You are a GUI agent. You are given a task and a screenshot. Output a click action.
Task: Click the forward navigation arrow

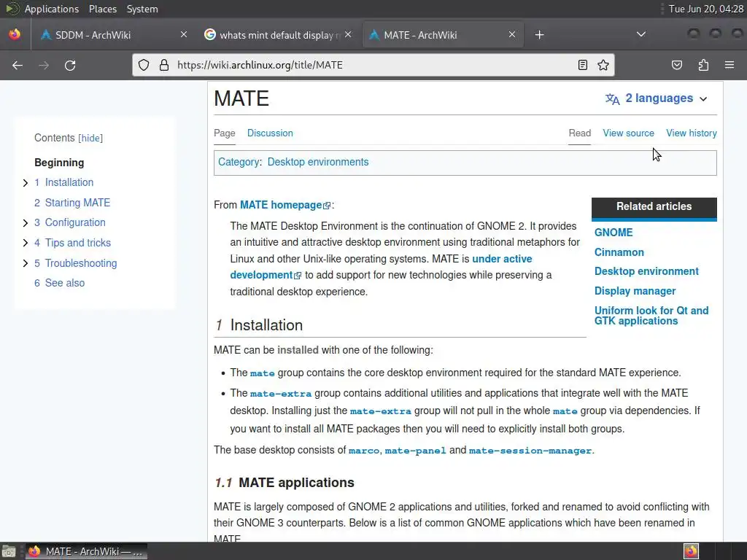44,65
